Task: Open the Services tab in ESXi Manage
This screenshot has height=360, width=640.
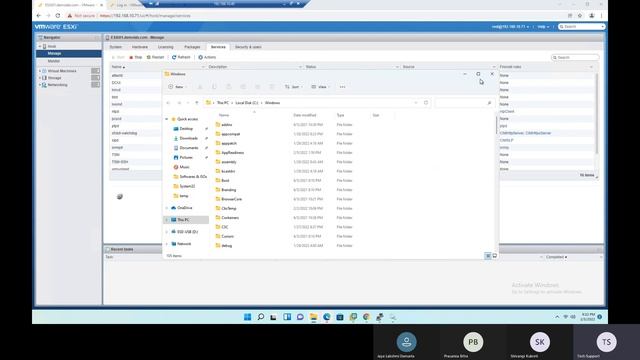Action: tap(218, 47)
